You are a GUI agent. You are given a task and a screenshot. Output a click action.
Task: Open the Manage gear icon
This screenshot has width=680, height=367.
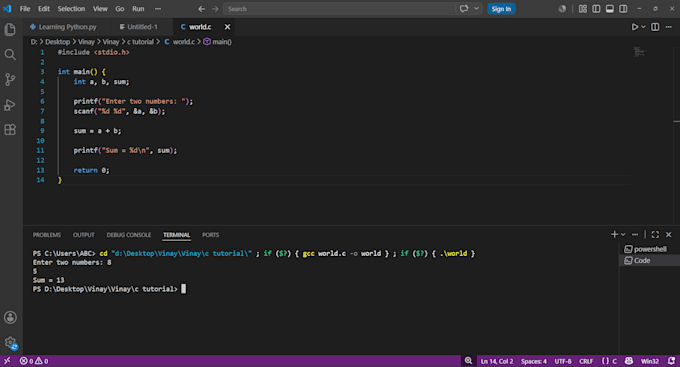[x=10, y=343]
